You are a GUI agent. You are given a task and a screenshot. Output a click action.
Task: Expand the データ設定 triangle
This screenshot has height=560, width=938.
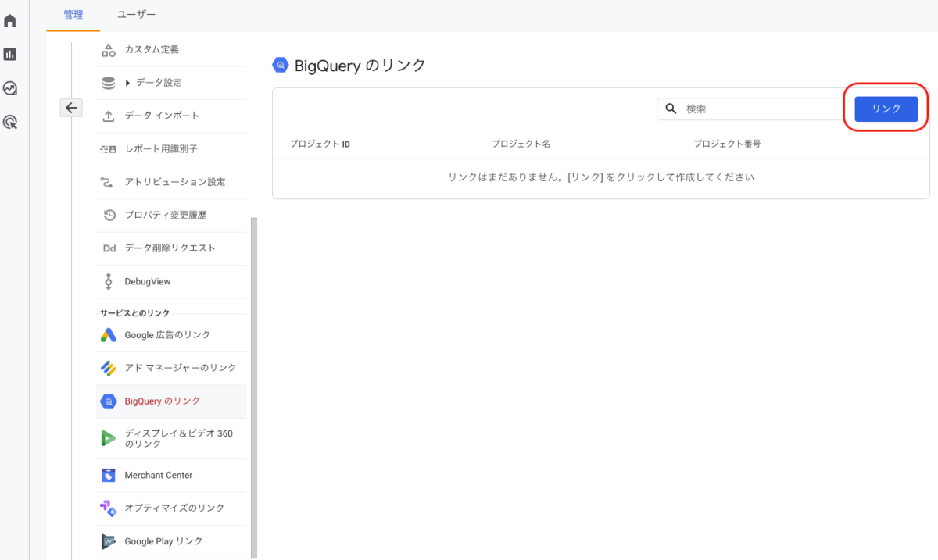pos(127,83)
